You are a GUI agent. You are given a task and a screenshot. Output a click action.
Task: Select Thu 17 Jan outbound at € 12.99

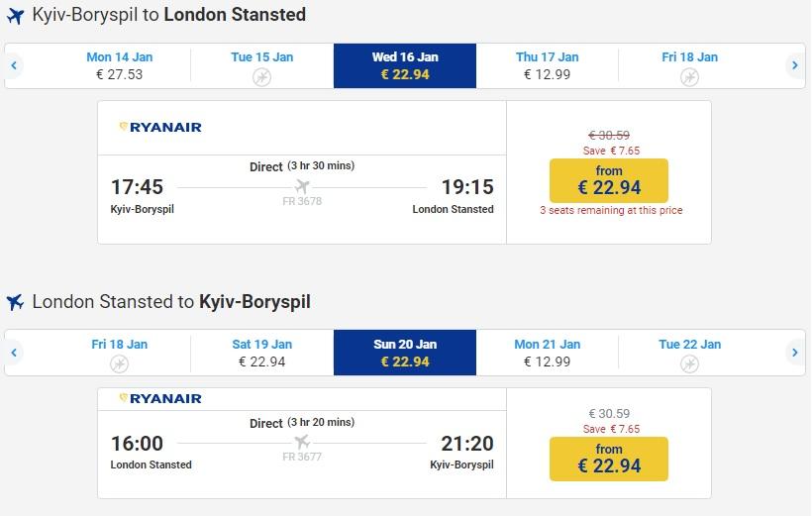(x=547, y=65)
